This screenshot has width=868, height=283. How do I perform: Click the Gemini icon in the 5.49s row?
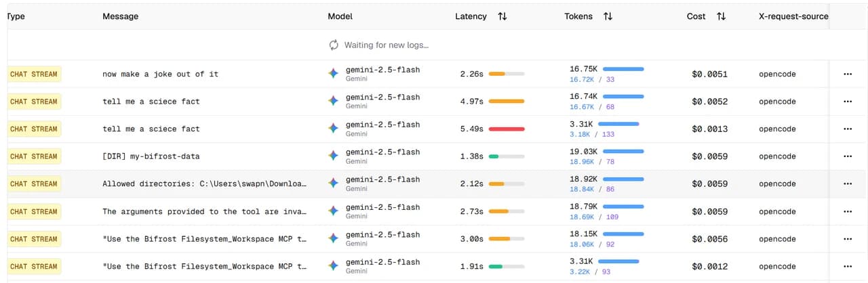pyautogui.click(x=333, y=129)
